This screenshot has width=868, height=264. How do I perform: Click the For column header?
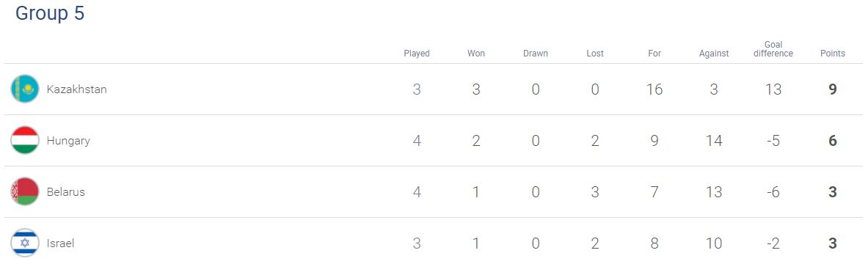[x=654, y=54]
